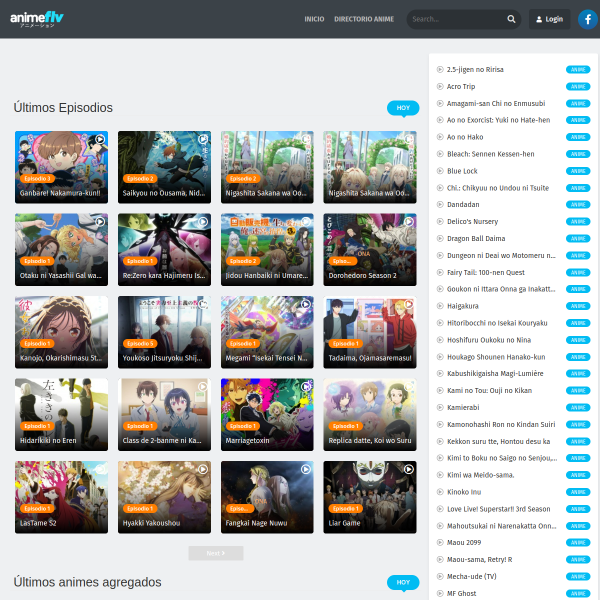
Task: Open Bleach: Sennen Kessen-hen link
Action: (x=490, y=154)
